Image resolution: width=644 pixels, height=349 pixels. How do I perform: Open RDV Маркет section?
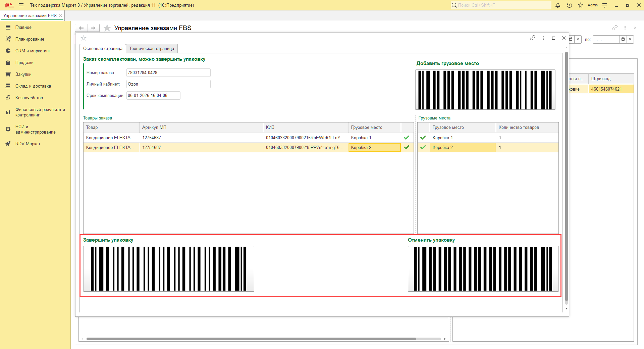click(28, 144)
